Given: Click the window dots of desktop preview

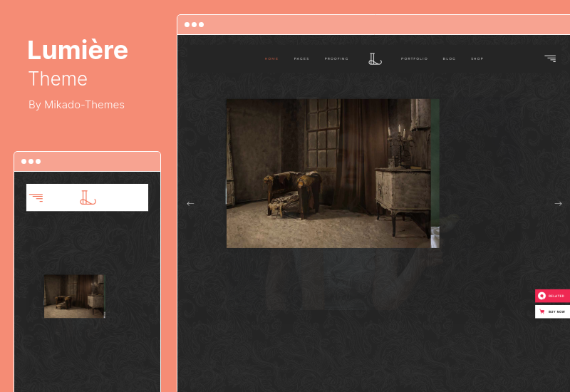Looking at the screenshot, I should pyautogui.click(x=194, y=24).
